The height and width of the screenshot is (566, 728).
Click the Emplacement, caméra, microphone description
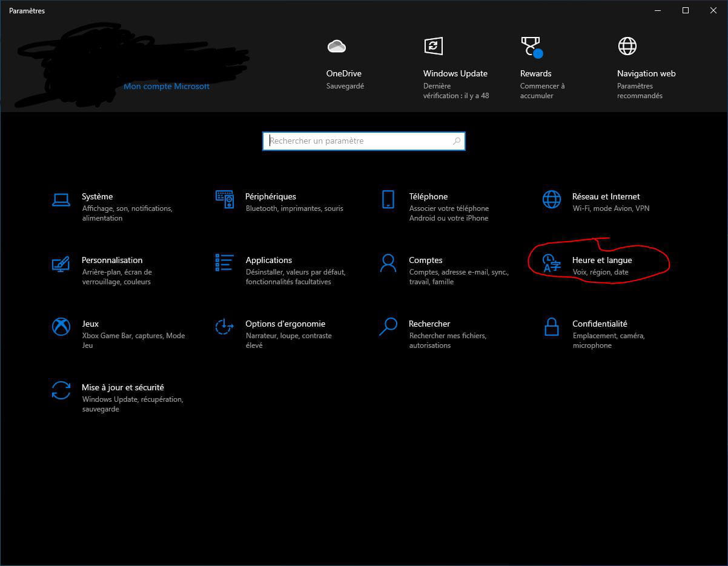click(609, 341)
